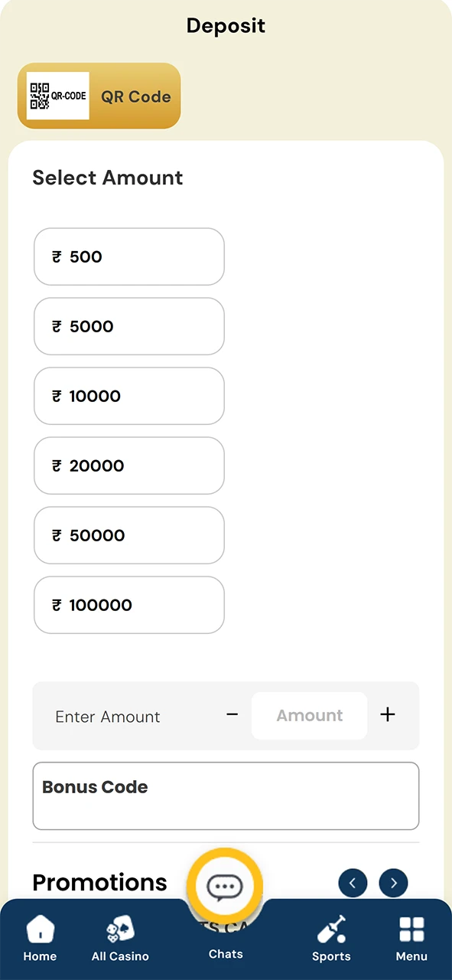The image size is (452, 980).
Task: Select the ₹500 deposit amount
Action: [x=128, y=256]
